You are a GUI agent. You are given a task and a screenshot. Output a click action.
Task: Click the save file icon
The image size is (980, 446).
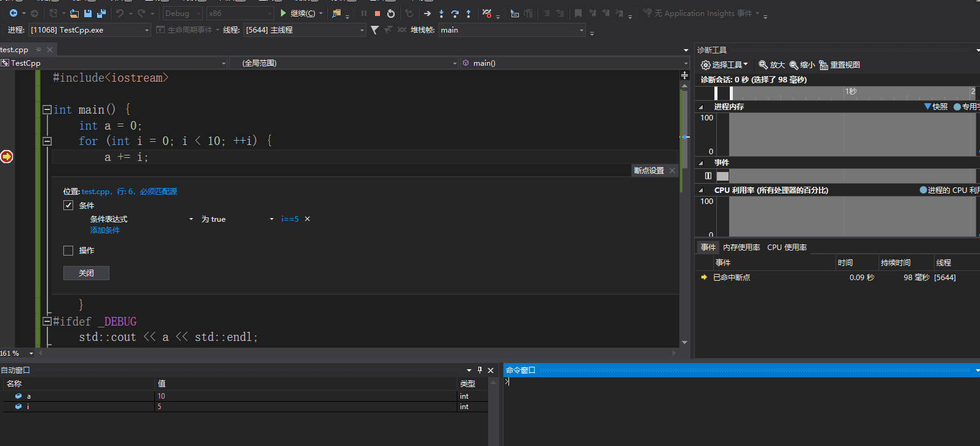tap(88, 13)
